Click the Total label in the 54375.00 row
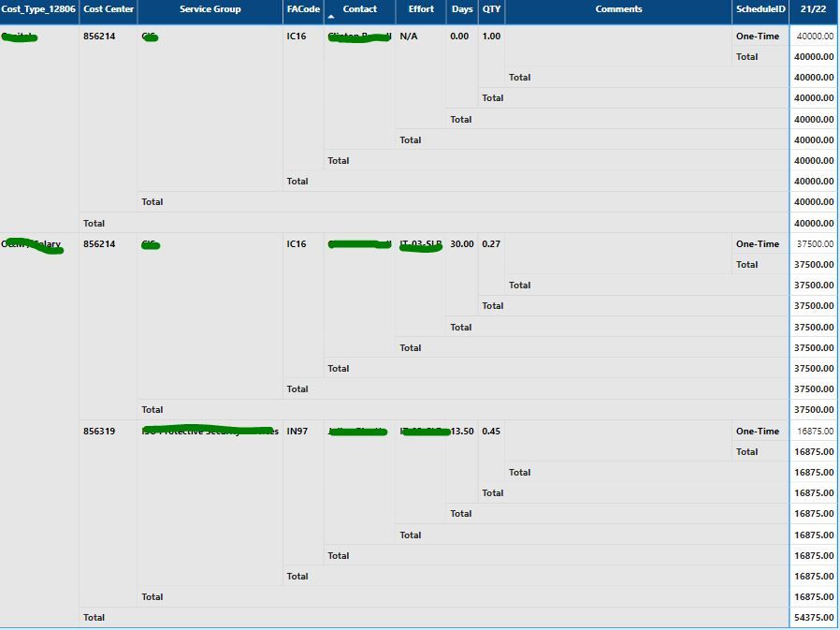The width and height of the screenshot is (840, 630). (94, 618)
